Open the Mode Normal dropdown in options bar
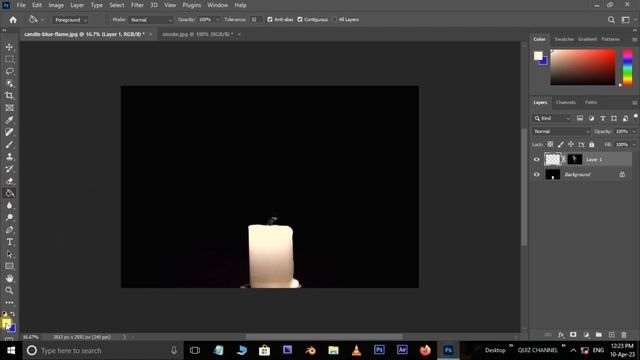 [151, 20]
